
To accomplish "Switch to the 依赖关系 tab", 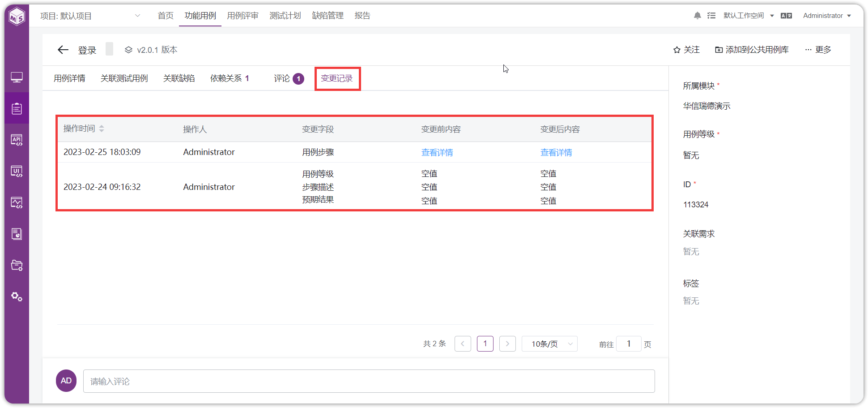I will point(230,78).
